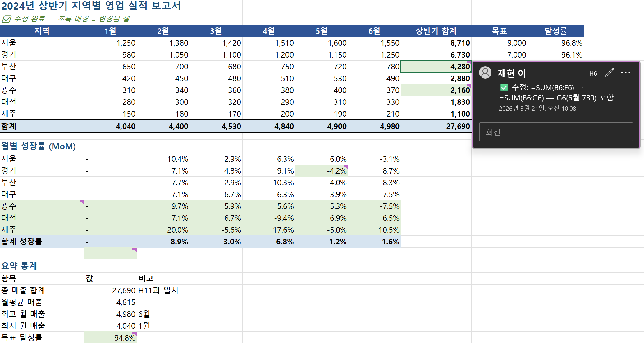Click green checkmark in comment text
Screen dimensions: 644x343
tap(504, 88)
